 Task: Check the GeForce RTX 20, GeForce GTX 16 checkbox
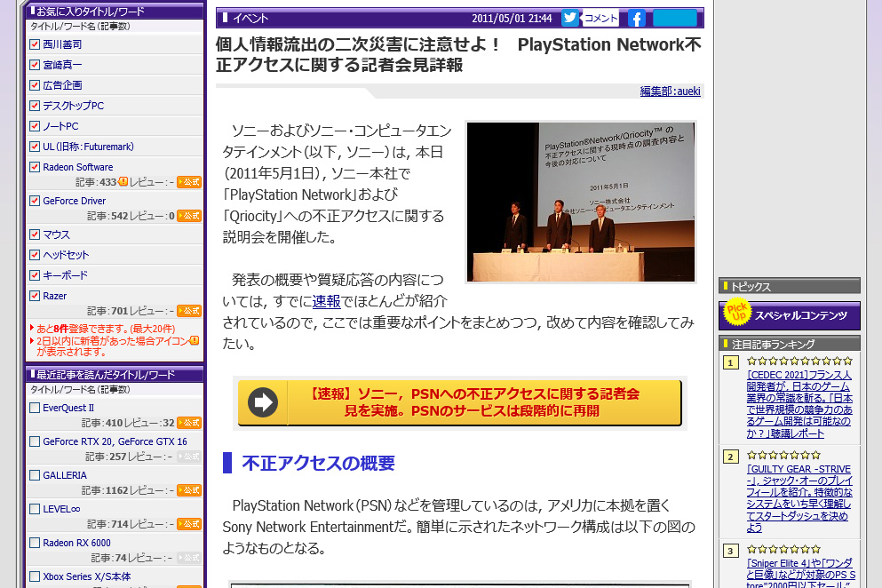coord(35,441)
